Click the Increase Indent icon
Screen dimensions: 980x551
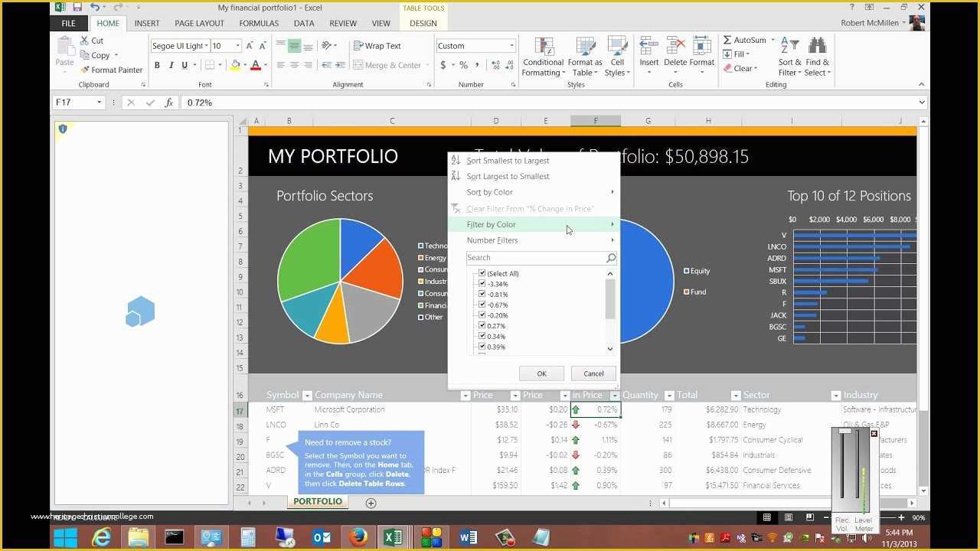tap(340, 66)
